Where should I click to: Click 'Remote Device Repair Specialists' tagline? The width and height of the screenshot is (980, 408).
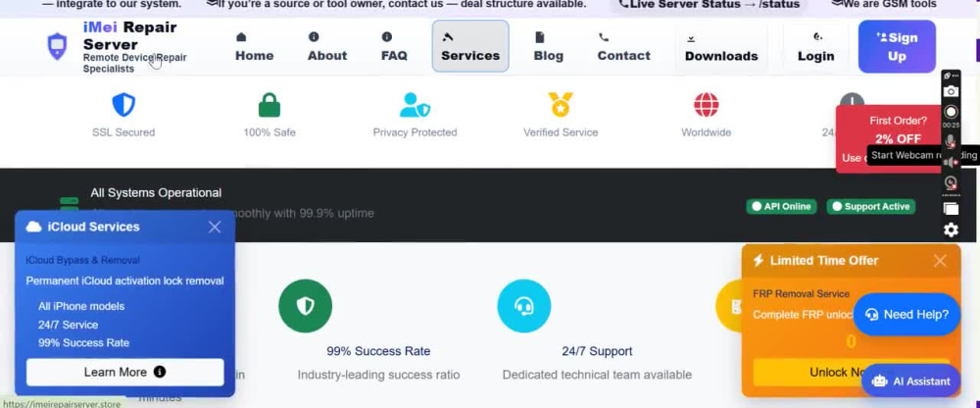135,63
